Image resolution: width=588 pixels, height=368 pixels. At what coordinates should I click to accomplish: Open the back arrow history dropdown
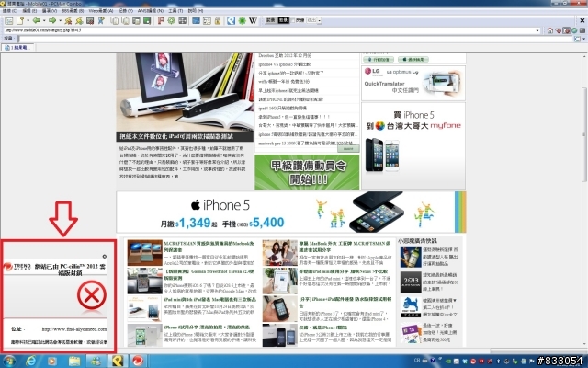click(x=44, y=20)
